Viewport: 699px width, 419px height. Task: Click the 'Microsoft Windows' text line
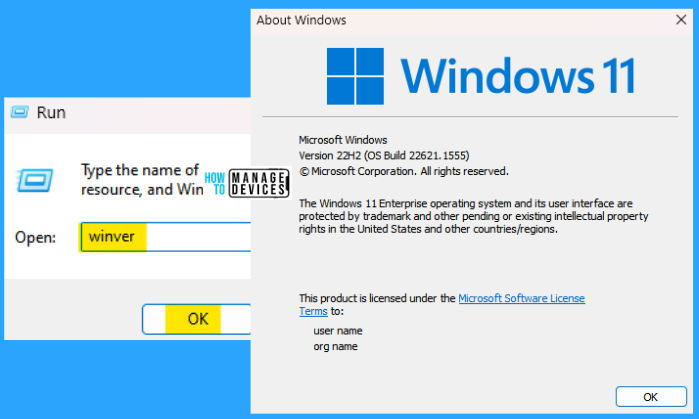point(343,140)
